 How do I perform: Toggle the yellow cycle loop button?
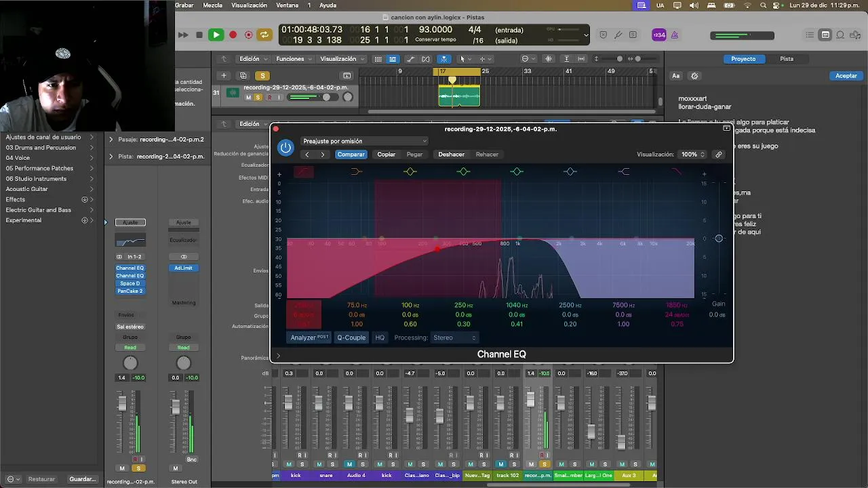click(x=264, y=35)
